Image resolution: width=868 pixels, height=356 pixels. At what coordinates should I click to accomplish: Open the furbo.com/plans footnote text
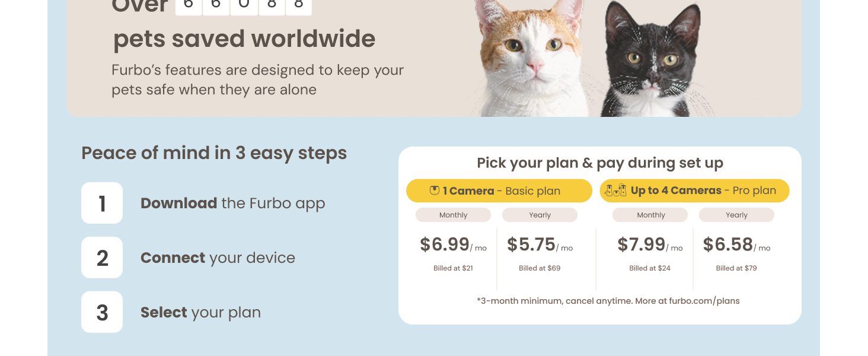(x=608, y=301)
